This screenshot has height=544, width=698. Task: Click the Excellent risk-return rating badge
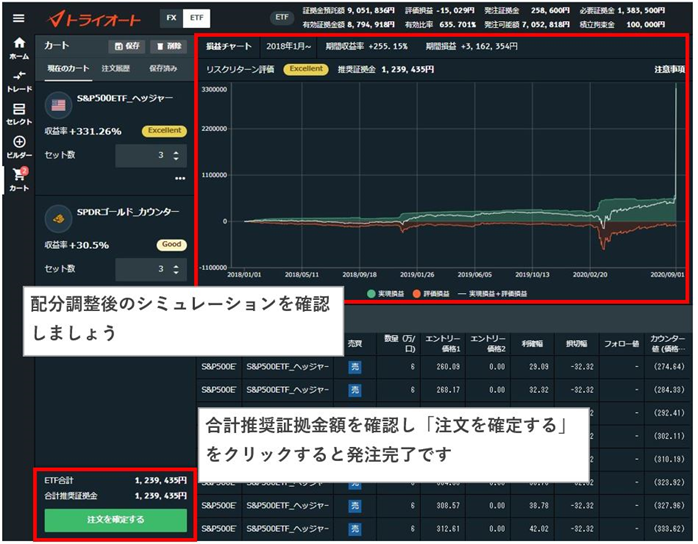tap(306, 69)
